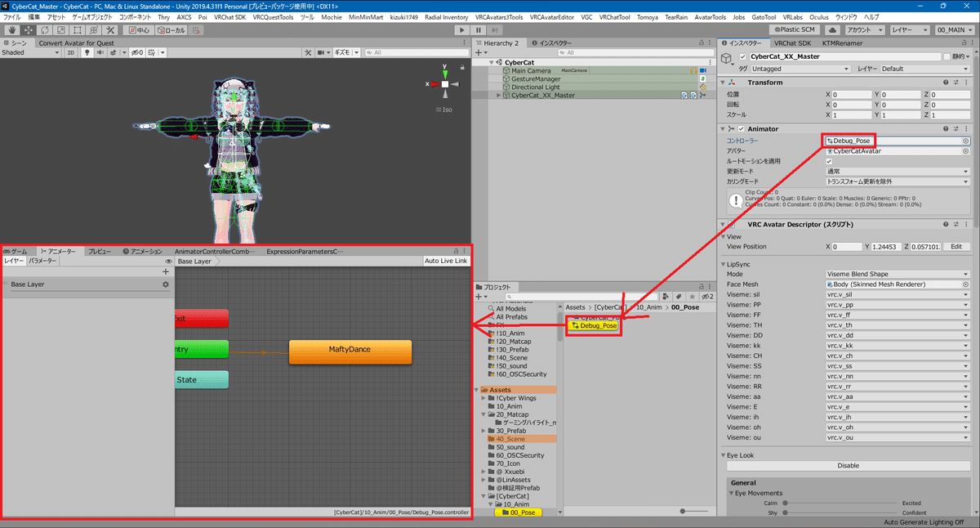The image size is (980, 528).
Task: Open the VRChat SDK menu
Action: point(229,16)
